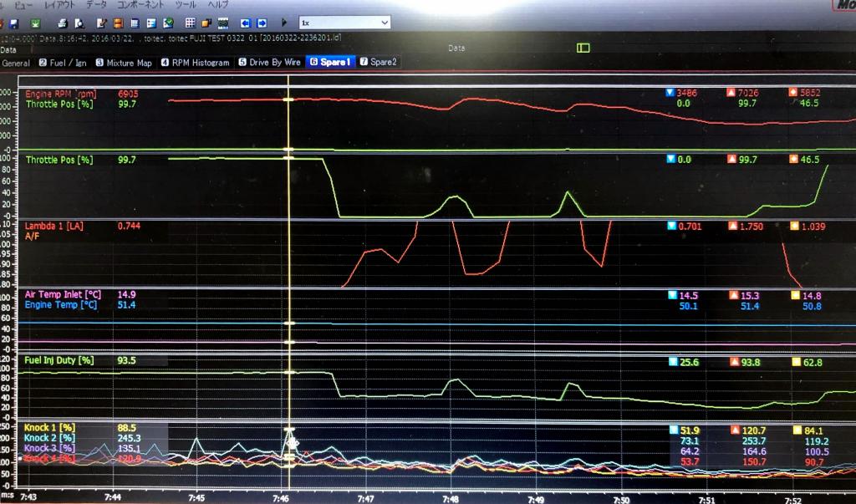Screen dimensions: 856x504
Task: Click the Fuel Inj Duty channel label
Action: (59, 360)
